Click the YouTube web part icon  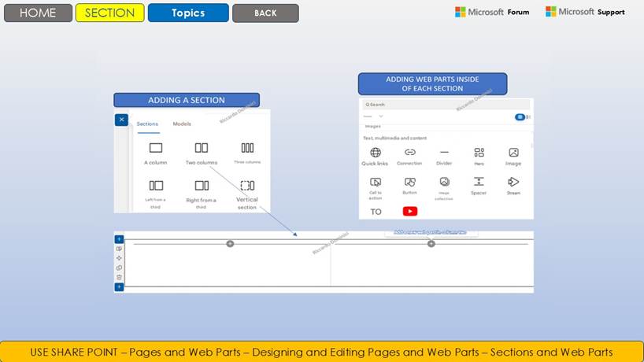(x=410, y=211)
